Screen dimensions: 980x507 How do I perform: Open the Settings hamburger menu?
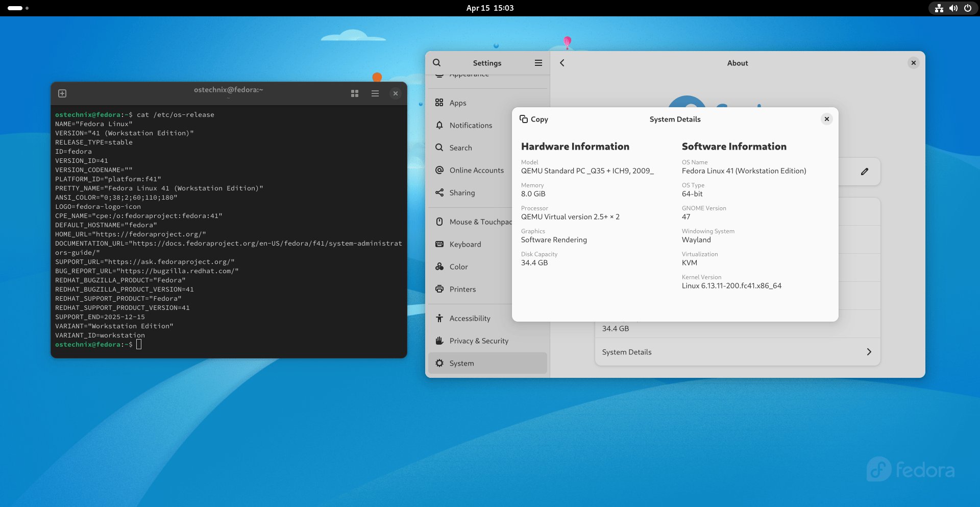point(538,63)
